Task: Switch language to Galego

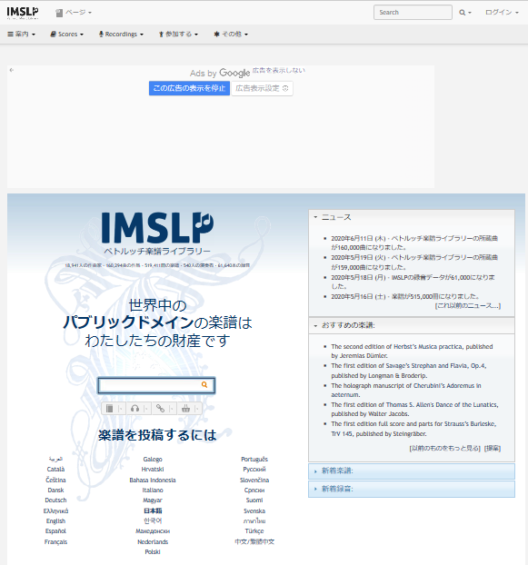Action: (x=152, y=459)
